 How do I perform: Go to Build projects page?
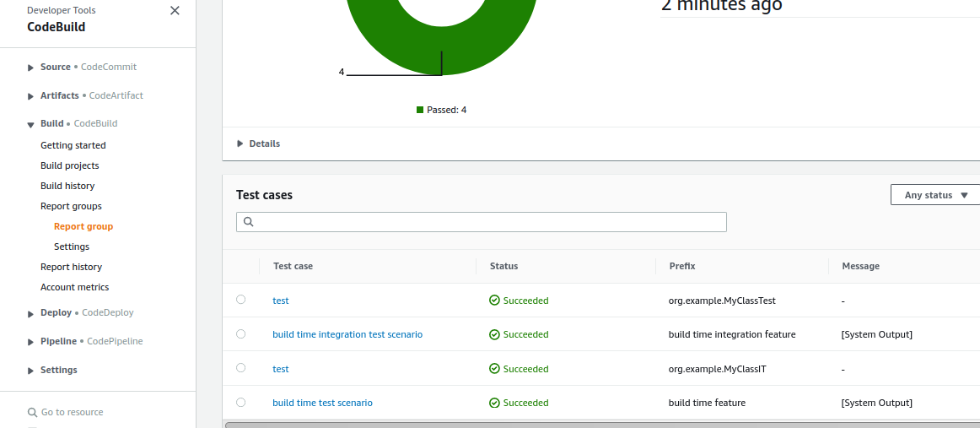pos(69,165)
